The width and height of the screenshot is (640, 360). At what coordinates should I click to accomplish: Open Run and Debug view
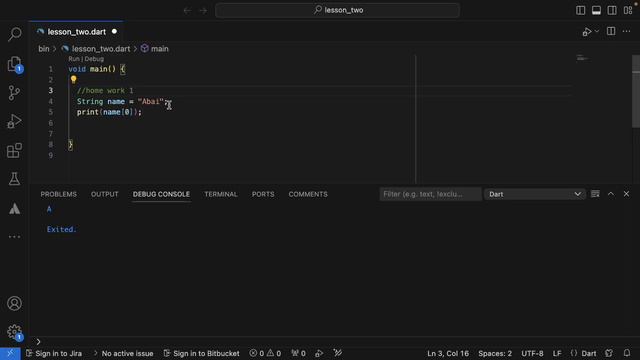pos(14,121)
